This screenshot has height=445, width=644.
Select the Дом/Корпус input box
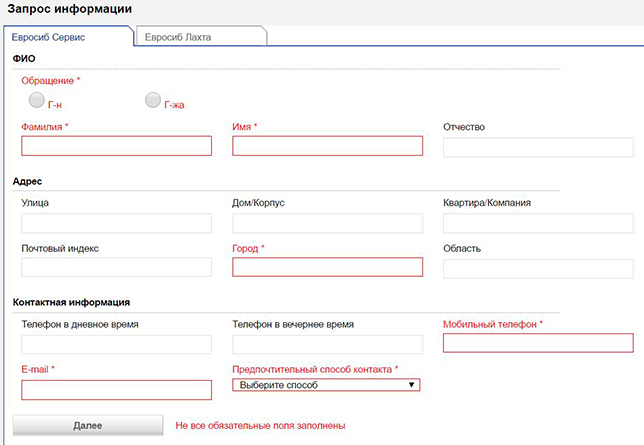327,223
